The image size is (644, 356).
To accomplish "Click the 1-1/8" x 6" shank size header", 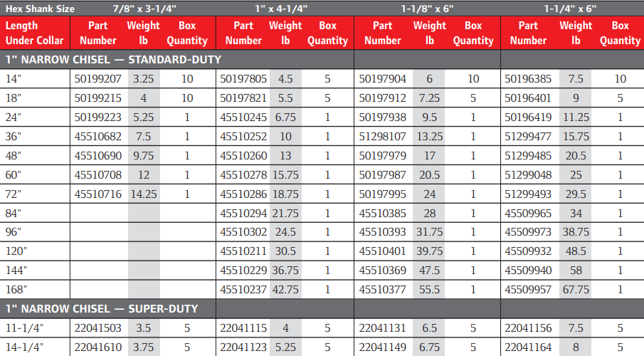I will (x=427, y=9).
